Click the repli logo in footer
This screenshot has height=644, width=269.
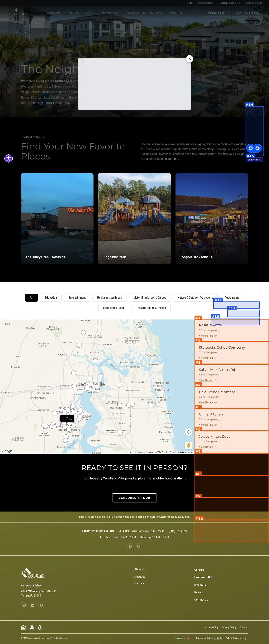(x=245, y=638)
